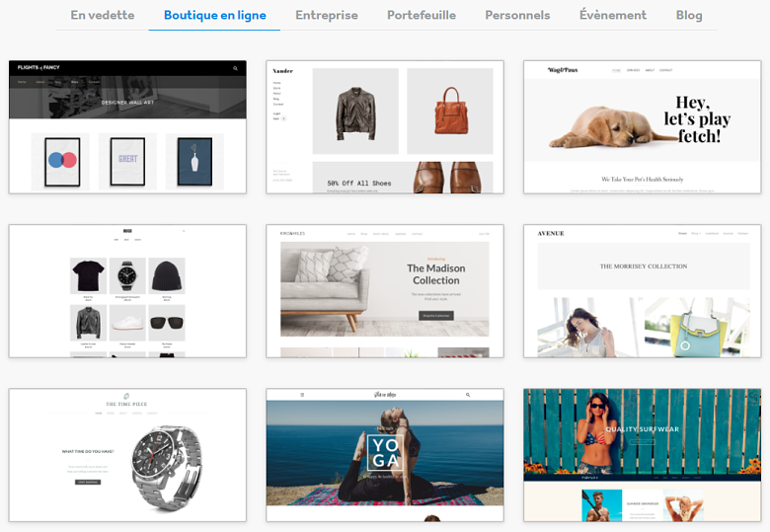Select the Wag & Paws puppy template
Image resolution: width=770 pixels, height=532 pixels.
tap(643, 127)
